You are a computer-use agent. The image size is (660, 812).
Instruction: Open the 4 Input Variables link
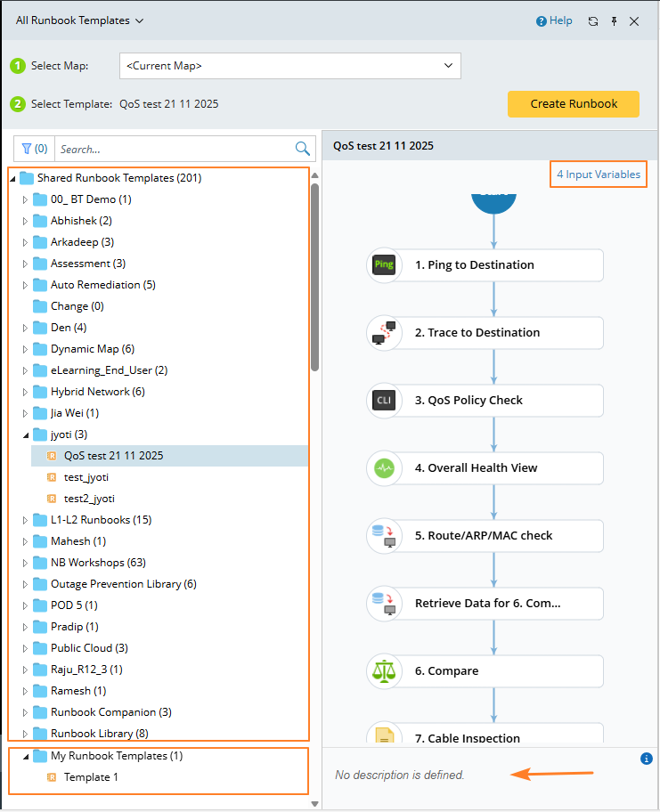pos(599,175)
